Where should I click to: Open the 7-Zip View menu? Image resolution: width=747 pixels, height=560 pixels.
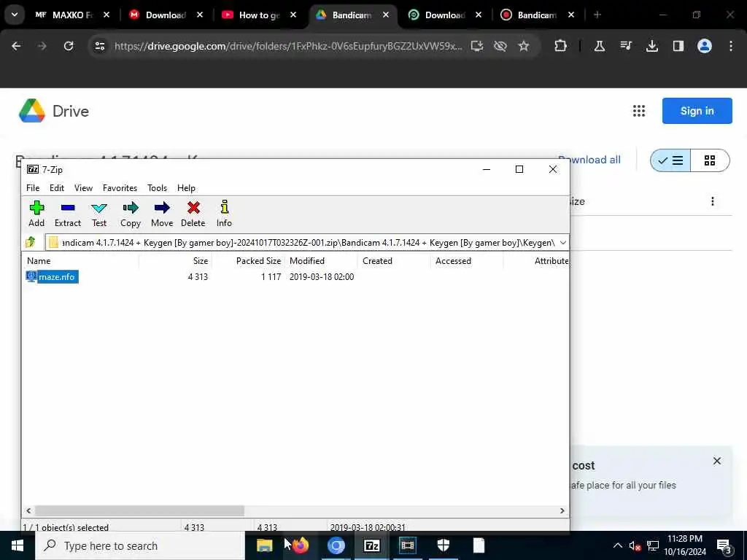coord(83,188)
